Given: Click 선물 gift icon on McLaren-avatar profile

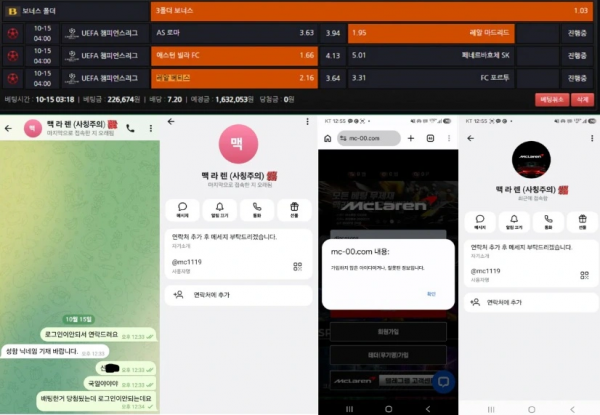Looking at the screenshot, I should coord(582,222).
